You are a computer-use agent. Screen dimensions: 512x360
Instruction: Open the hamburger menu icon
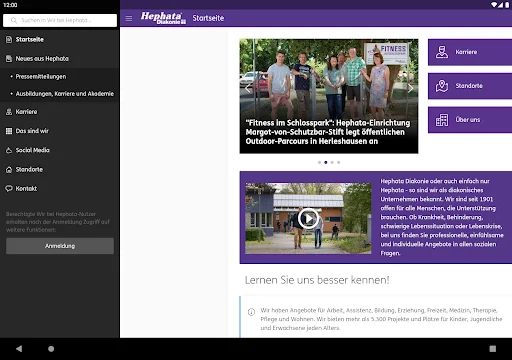click(129, 18)
